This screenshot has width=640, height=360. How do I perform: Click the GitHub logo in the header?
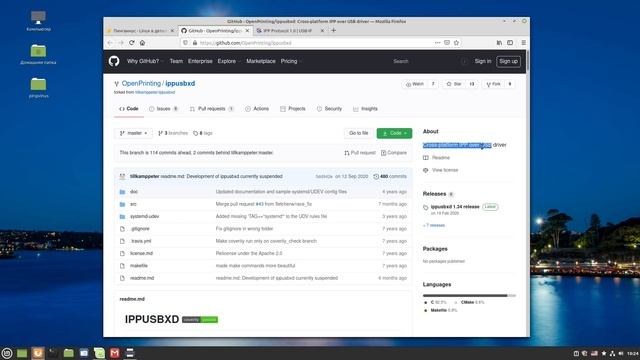(114, 61)
